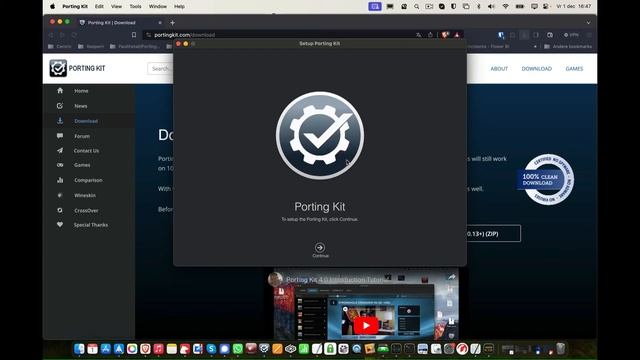Play the Porting Kit tutorial YouTube video

pos(366,325)
